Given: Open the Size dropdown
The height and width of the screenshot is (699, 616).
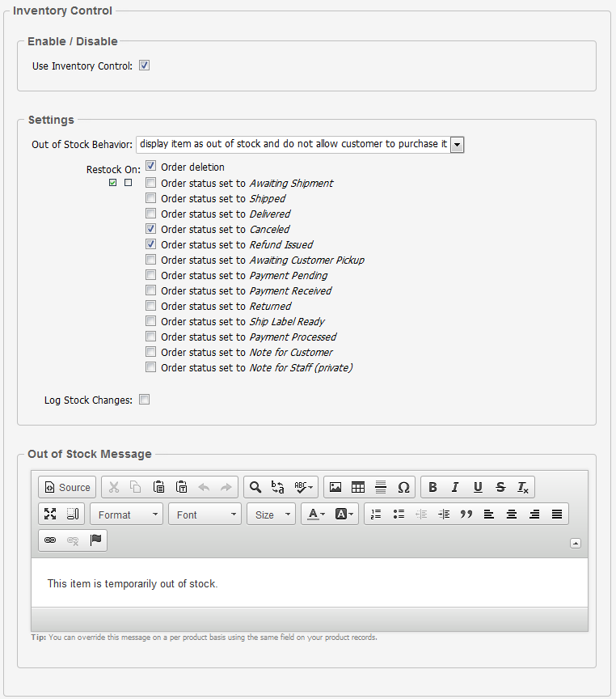Looking at the screenshot, I should 271,515.
